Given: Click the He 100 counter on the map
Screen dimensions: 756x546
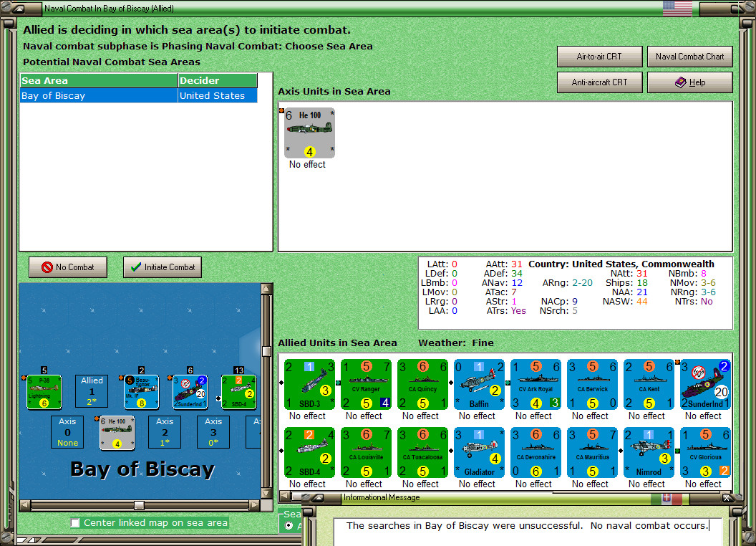Looking at the screenshot, I should (x=117, y=433).
